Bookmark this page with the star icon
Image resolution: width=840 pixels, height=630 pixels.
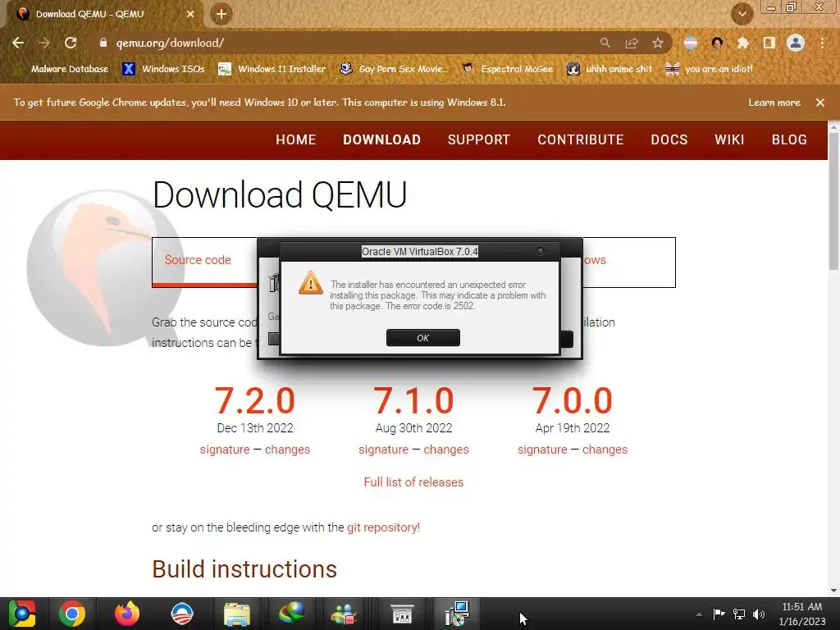pos(658,43)
